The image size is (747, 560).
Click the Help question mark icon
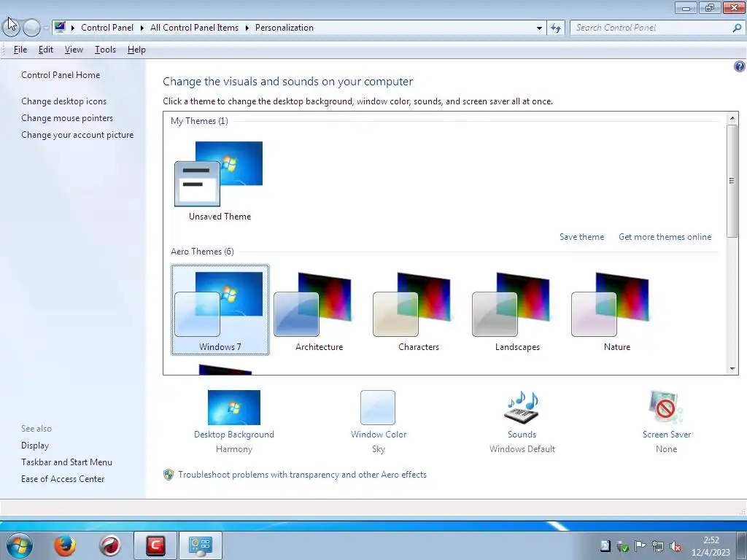click(x=740, y=66)
